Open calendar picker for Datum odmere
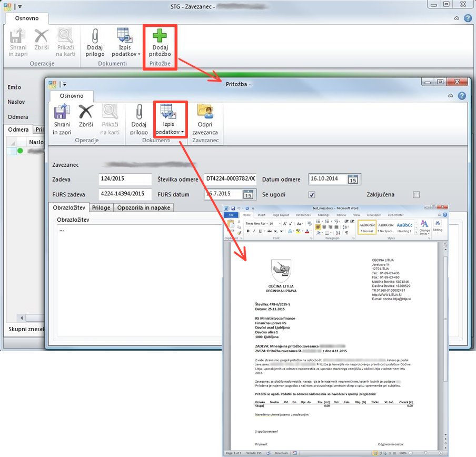Viewport: 476px width, 457px height. [x=353, y=180]
